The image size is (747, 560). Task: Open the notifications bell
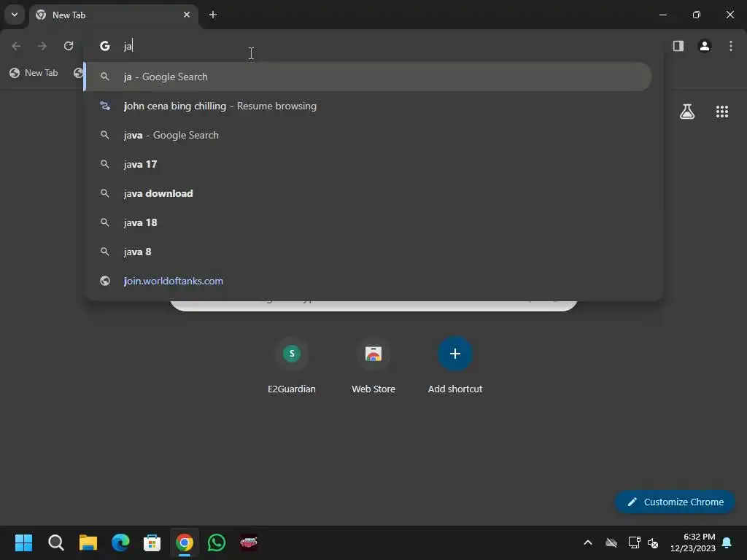click(727, 542)
